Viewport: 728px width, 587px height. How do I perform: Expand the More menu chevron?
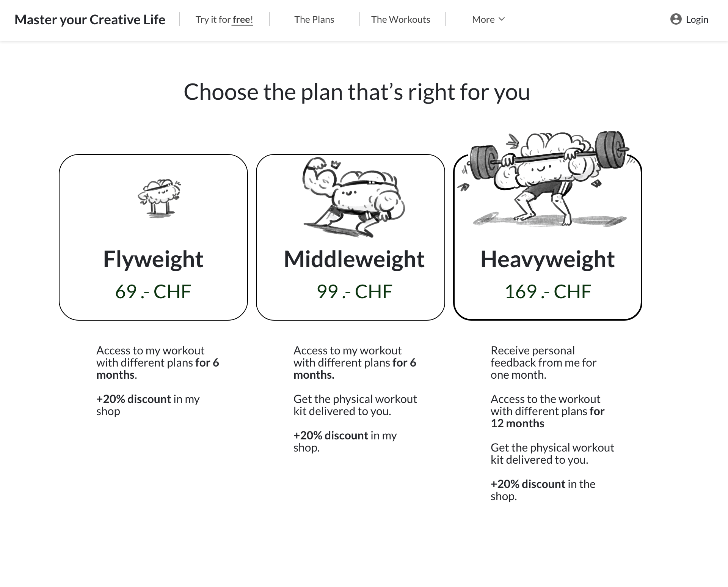click(502, 19)
